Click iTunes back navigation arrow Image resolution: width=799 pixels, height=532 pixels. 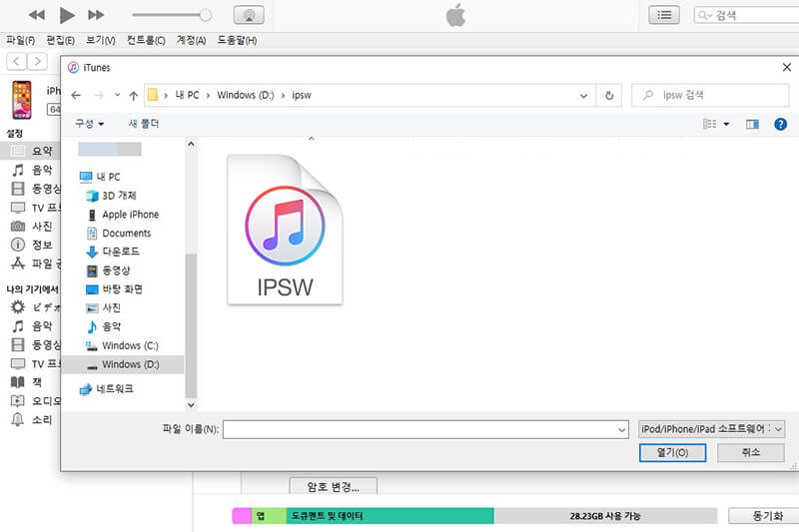16,62
